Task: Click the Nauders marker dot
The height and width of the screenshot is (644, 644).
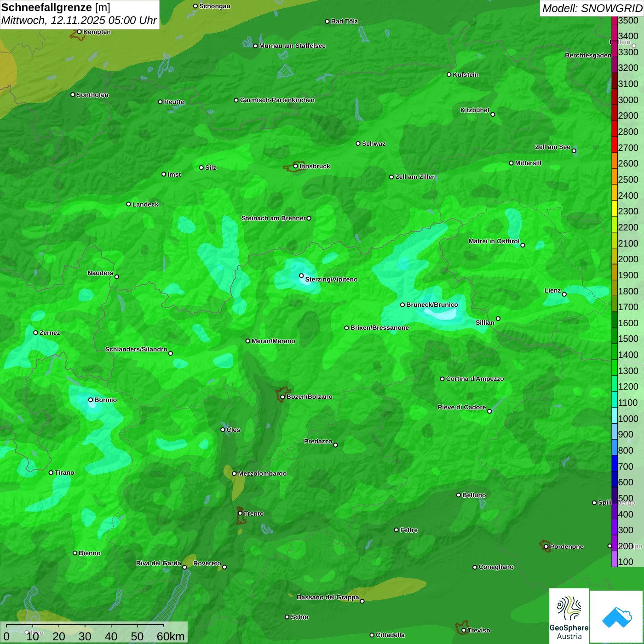Action: [117, 276]
